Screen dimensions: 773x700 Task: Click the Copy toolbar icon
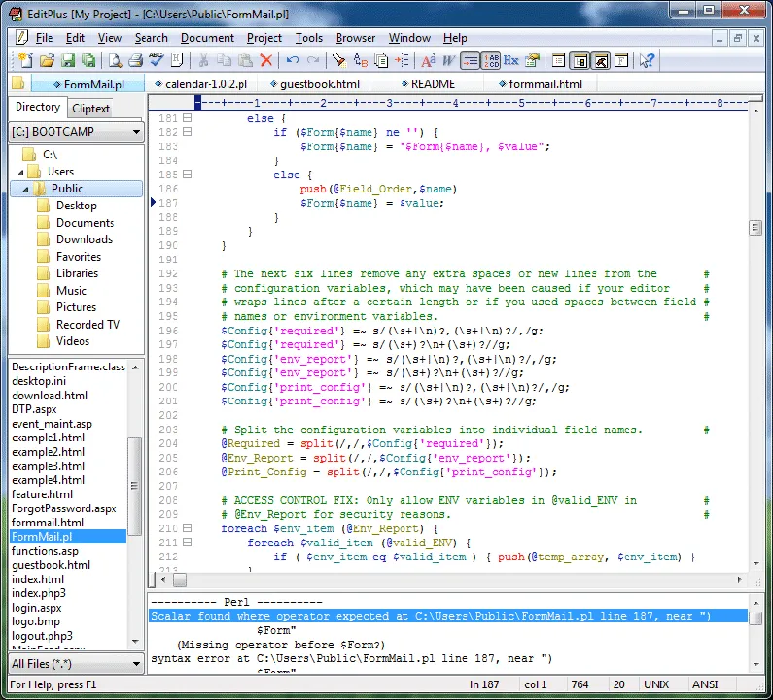point(225,60)
